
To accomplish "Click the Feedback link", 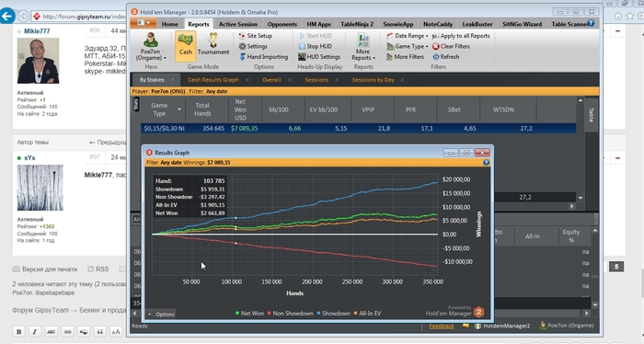I will click(x=442, y=326).
